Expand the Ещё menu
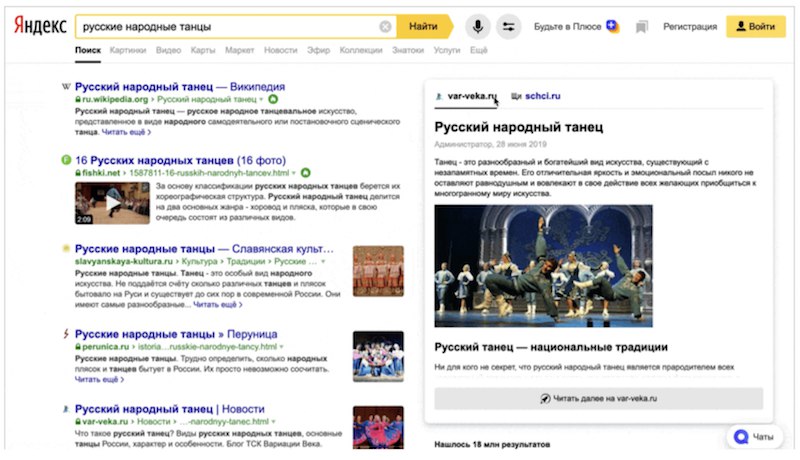 tap(479, 50)
